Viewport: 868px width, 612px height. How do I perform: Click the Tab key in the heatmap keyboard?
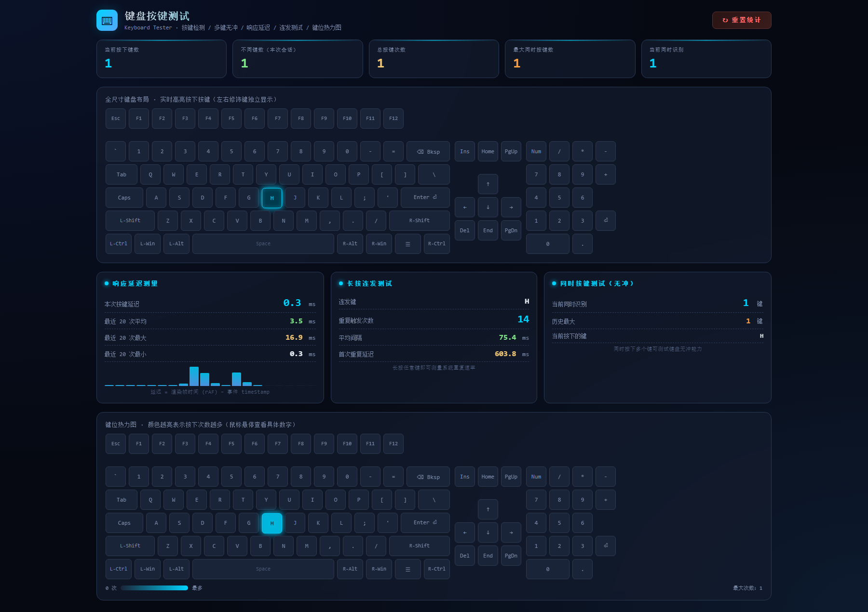122,500
